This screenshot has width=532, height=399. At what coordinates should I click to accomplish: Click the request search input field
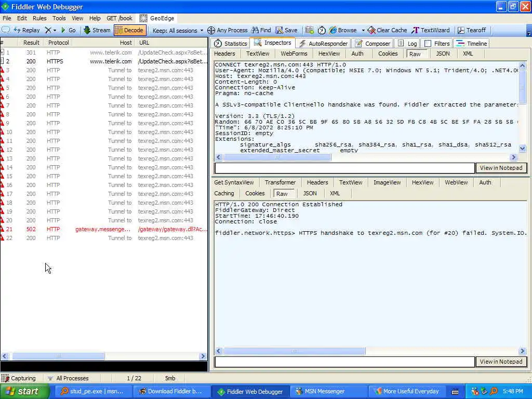344,168
